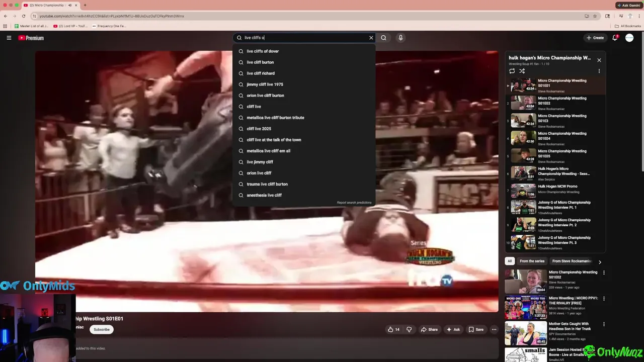Image resolution: width=644 pixels, height=362 pixels.
Task: Choose suggestion live cliff burton
Action: (304, 62)
